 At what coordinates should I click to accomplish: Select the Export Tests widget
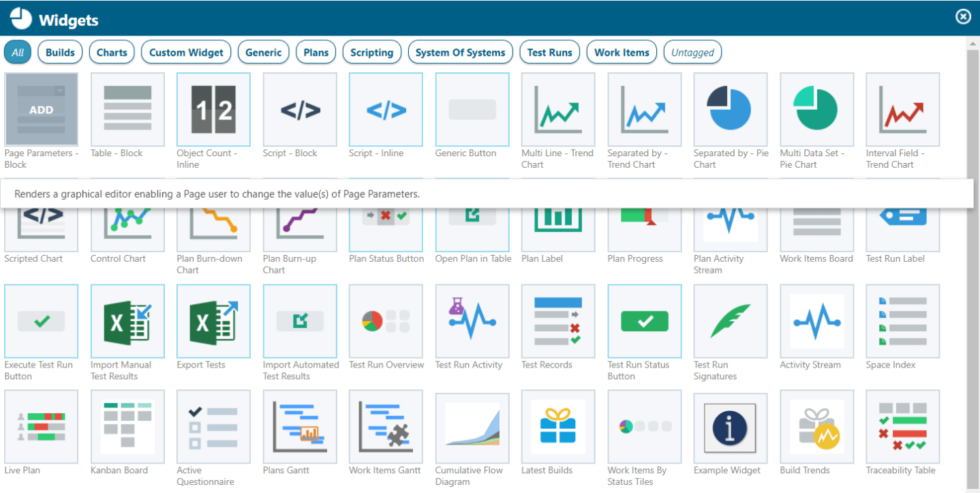click(x=213, y=320)
